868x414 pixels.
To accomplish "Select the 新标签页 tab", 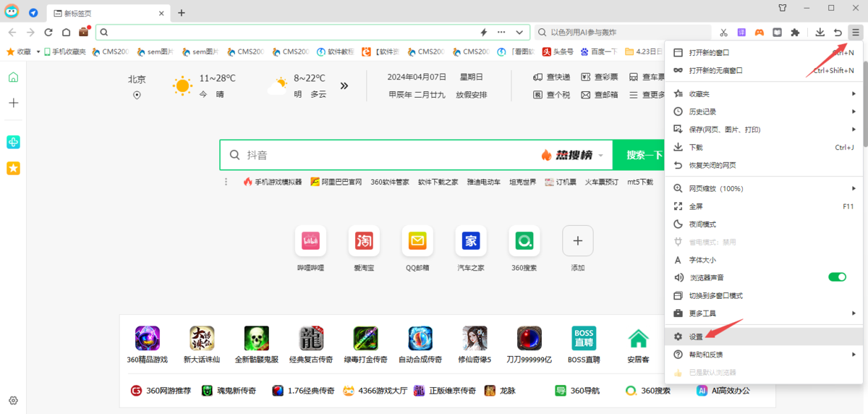I will 109,13.
